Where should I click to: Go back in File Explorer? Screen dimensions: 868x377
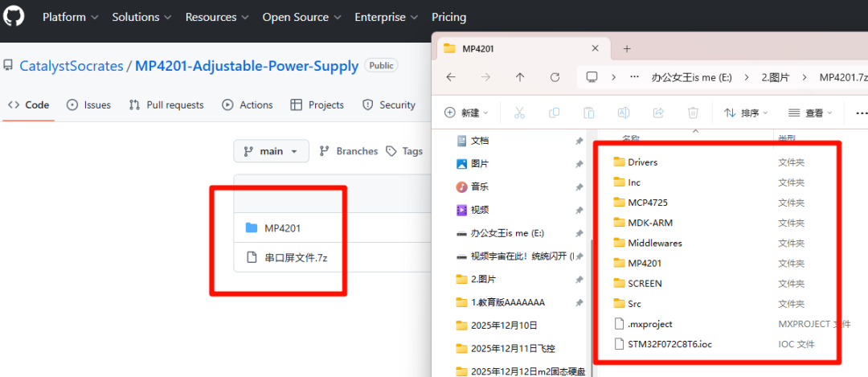451,77
